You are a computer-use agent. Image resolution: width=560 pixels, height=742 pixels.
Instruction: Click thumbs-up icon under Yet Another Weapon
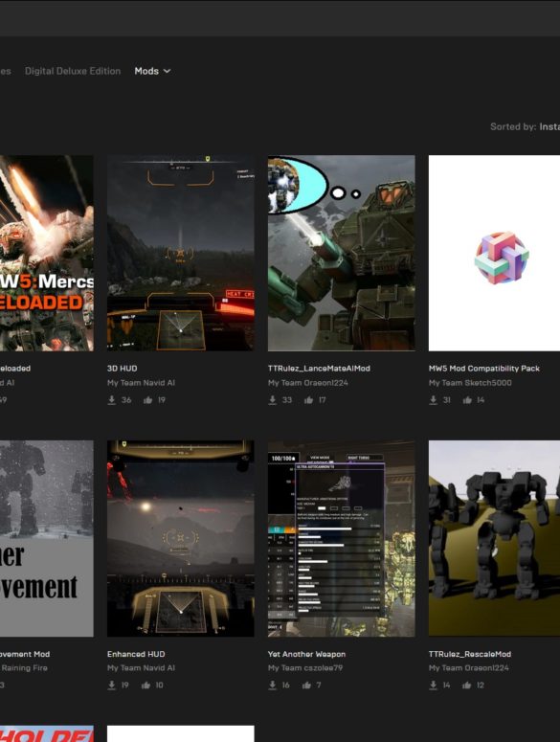click(306, 685)
